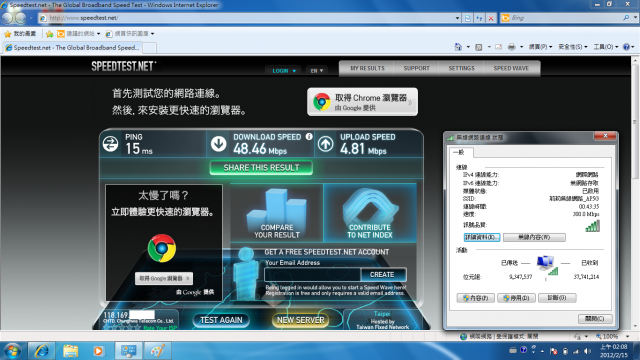Click the IE home page icon

click(458, 47)
